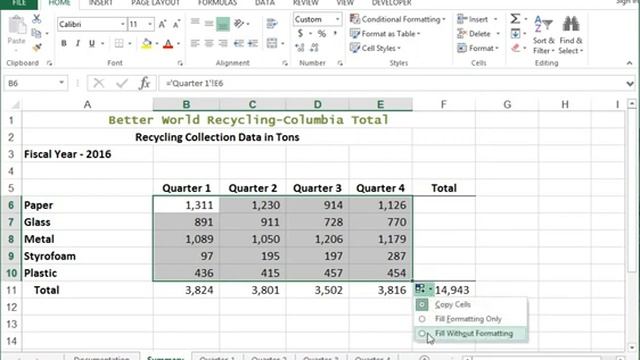Image resolution: width=640 pixels, height=360 pixels.
Task: Open the Calibri font name dropdown
Action: 122,24
